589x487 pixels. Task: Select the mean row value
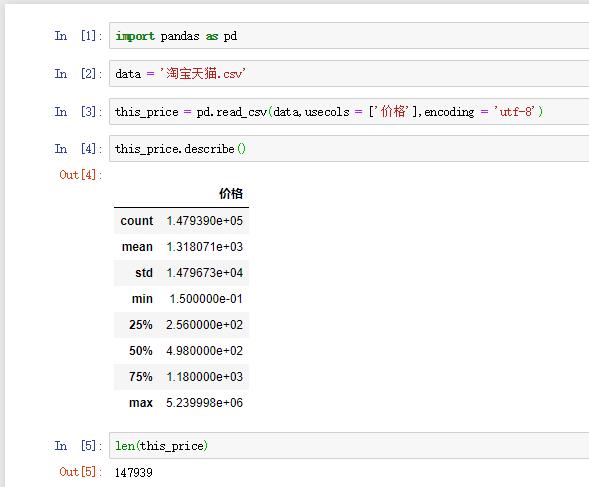tap(205, 247)
